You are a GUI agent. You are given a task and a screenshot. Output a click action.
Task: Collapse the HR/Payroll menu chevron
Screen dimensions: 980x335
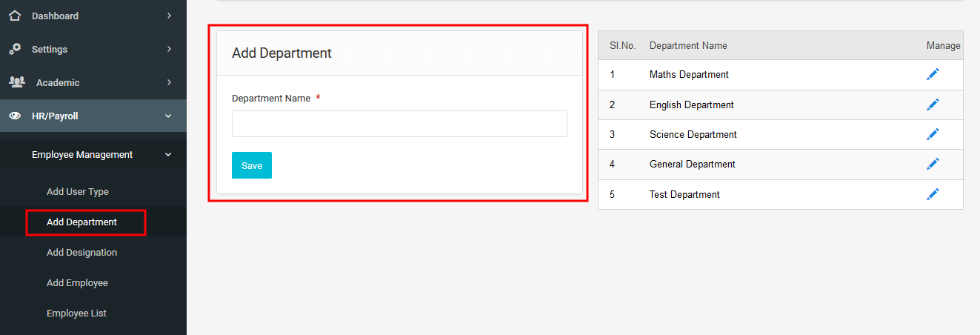(x=168, y=116)
